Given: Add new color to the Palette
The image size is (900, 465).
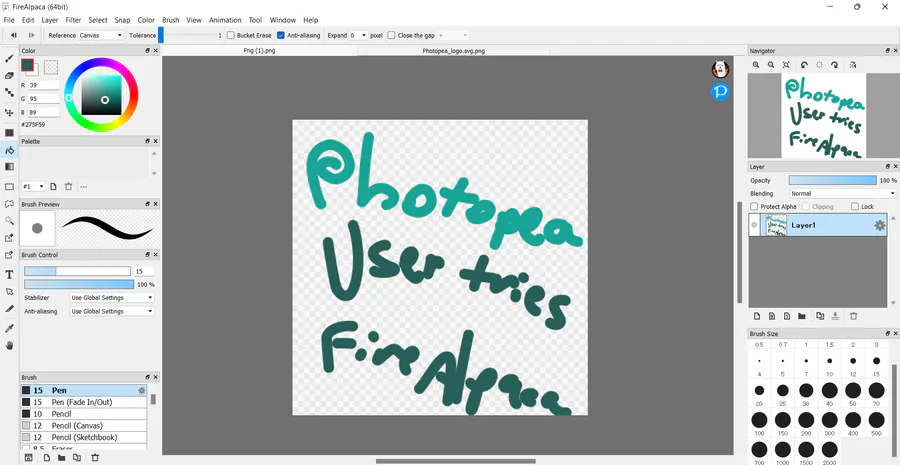Looking at the screenshot, I should tap(53, 187).
